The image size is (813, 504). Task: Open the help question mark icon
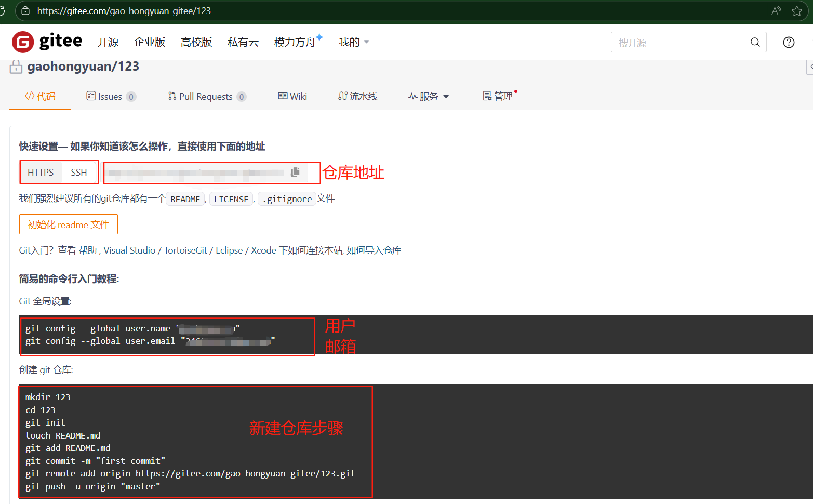(x=789, y=42)
